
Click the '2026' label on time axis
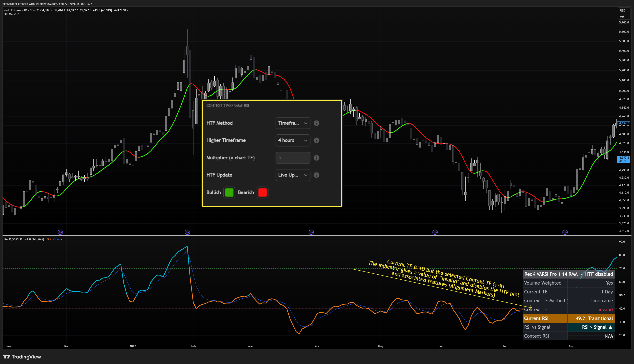pos(133,346)
